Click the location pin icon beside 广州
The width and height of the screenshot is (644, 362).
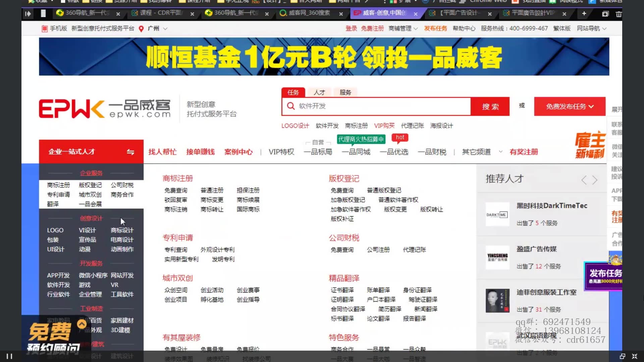[141, 29]
